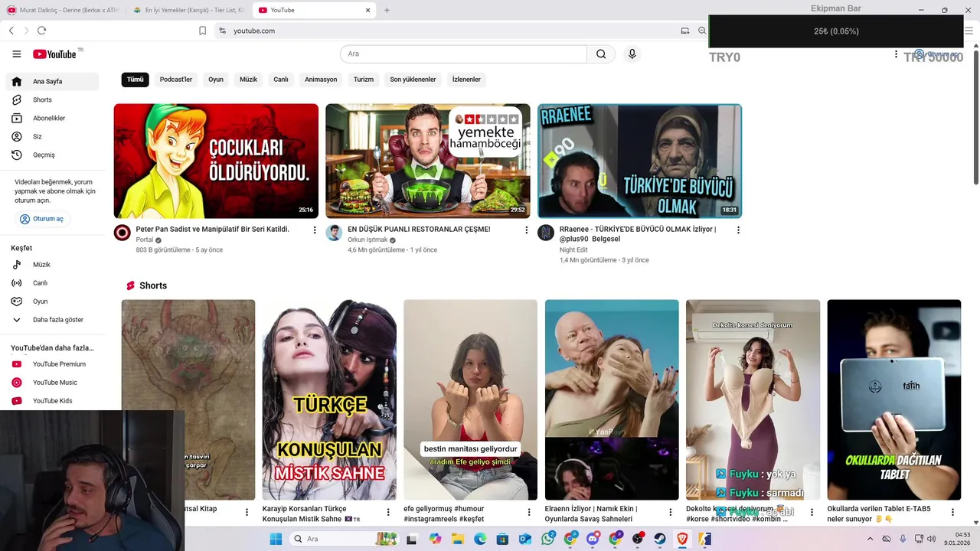Select the Canlı filter chip
Viewport: 980px width, 551px height.
[x=281, y=80]
